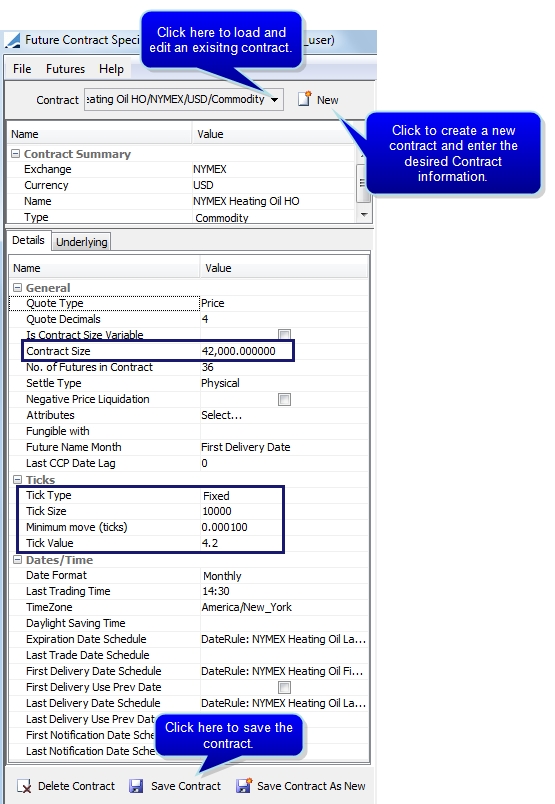
Task: Click the Delete Contract button
Action: [x=66, y=786]
